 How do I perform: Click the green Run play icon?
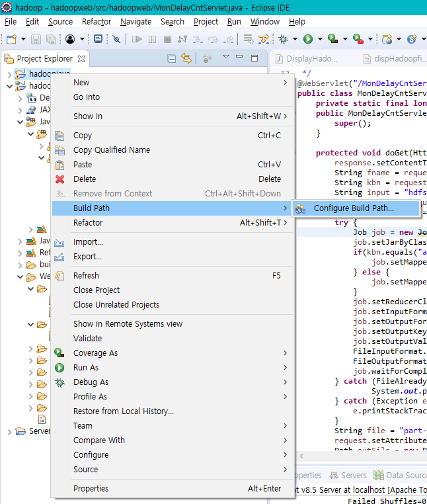pos(308,39)
